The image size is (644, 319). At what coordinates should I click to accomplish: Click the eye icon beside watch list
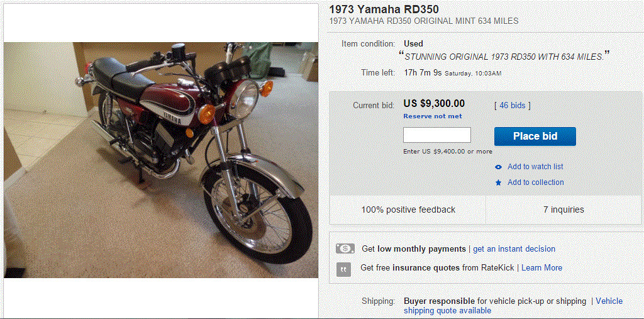(498, 167)
